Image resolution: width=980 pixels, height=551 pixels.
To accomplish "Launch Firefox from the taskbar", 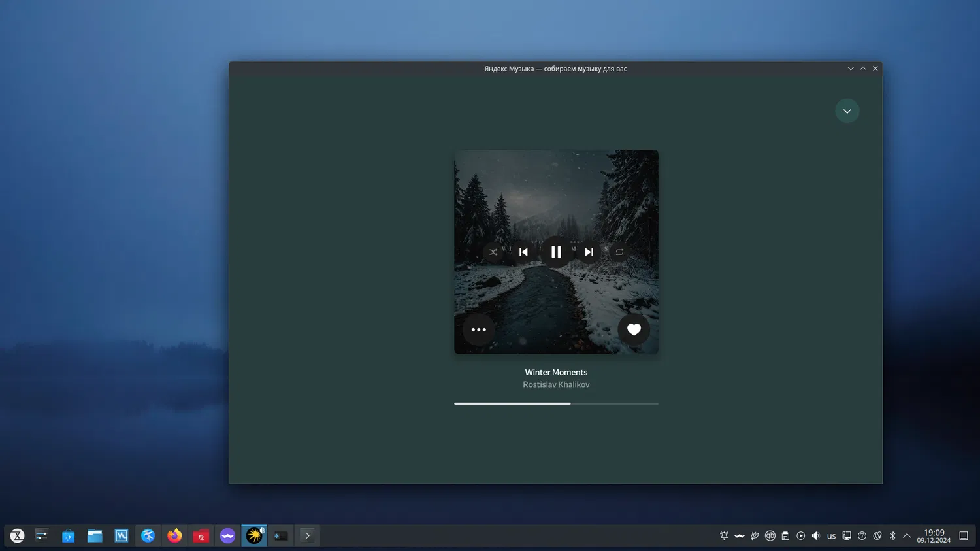I will [174, 536].
